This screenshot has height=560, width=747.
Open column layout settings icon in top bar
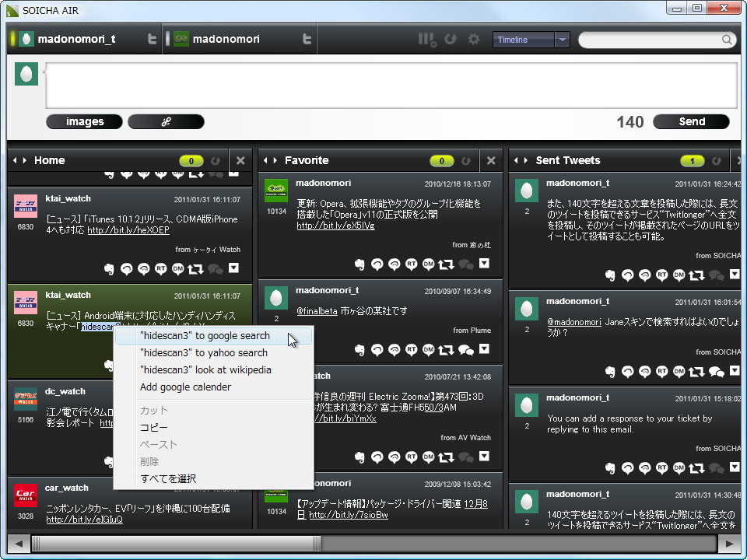[427, 40]
